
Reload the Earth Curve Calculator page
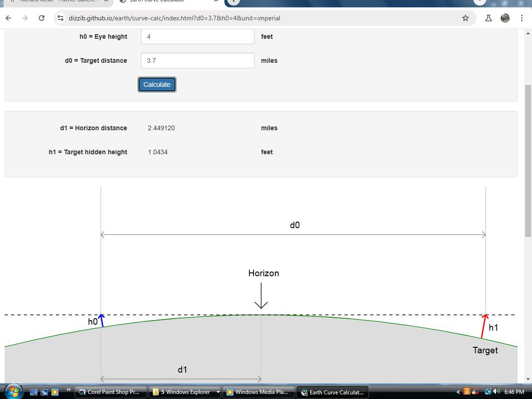pos(42,18)
